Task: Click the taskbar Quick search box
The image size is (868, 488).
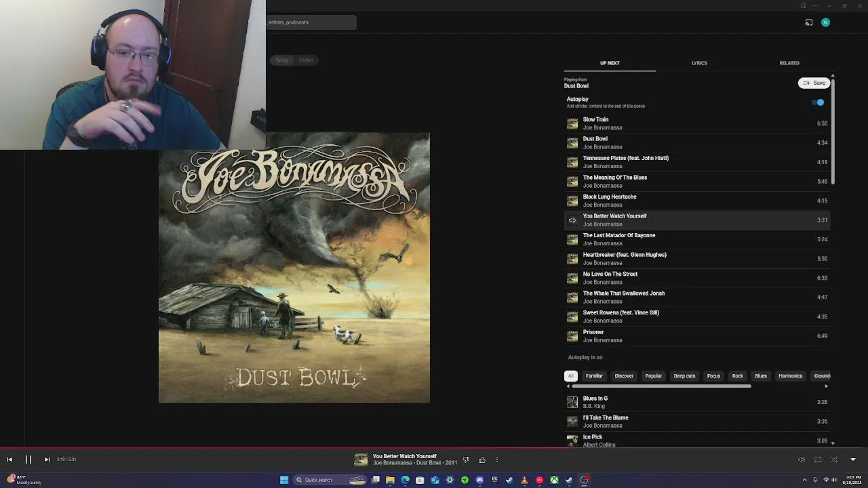Action: coord(330,480)
